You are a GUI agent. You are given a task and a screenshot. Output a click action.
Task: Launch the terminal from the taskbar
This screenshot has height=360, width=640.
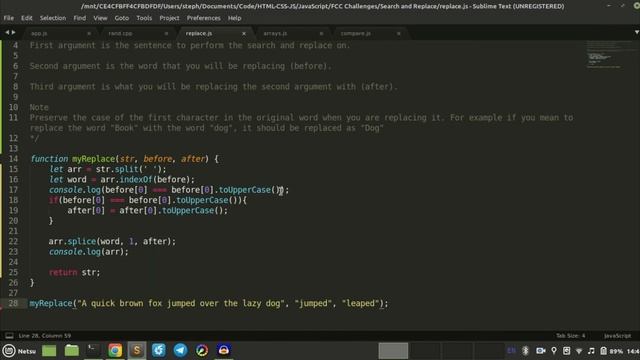(x=93, y=350)
